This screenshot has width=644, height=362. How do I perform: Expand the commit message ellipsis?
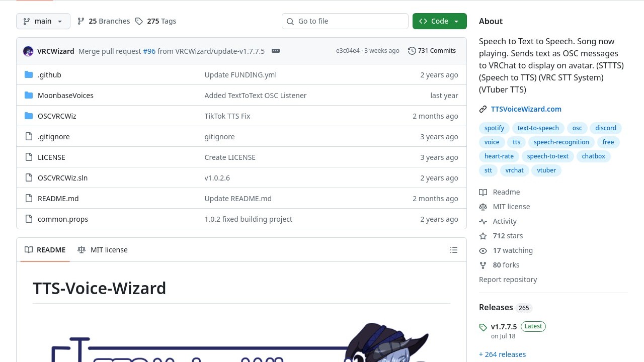pyautogui.click(x=275, y=51)
